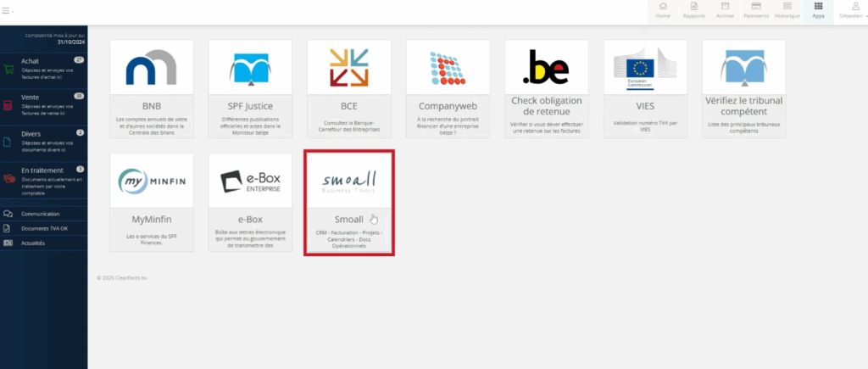The width and height of the screenshot is (868, 369).
Task: Open the Divers sidebar section
Action: 44,143
